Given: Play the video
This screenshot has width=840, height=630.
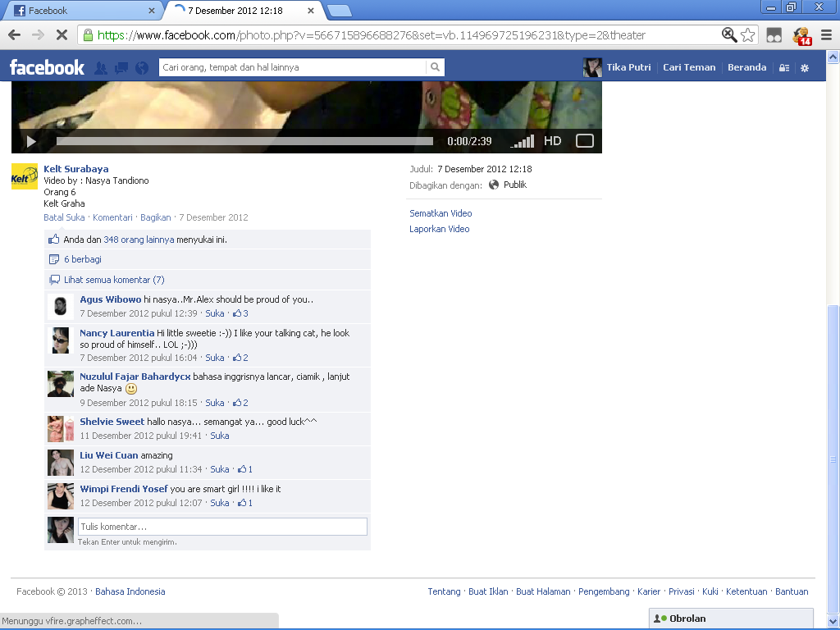Looking at the screenshot, I should pyautogui.click(x=31, y=141).
